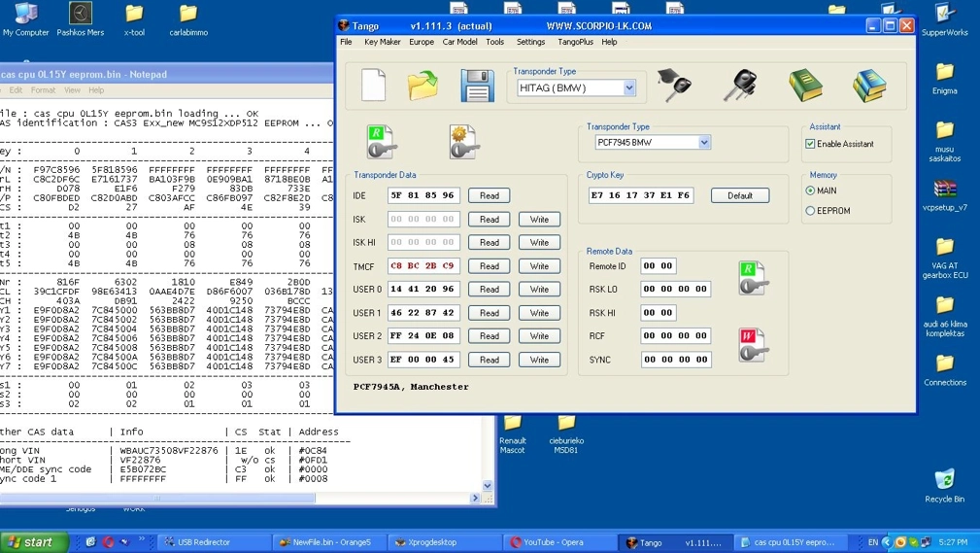Switch to NewFile.bin - Orange5 taskbar item
The width and height of the screenshot is (980, 553).
(x=330, y=542)
